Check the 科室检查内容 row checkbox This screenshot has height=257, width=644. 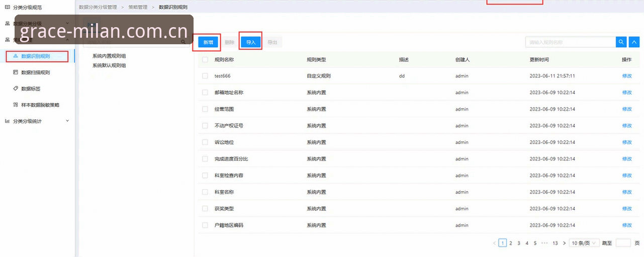coord(205,176)
